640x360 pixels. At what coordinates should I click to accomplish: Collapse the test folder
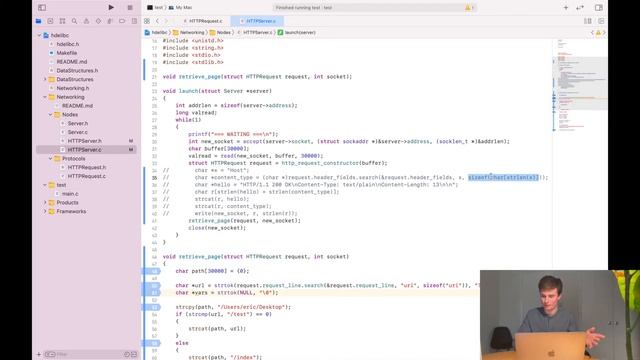coord(45,185)
